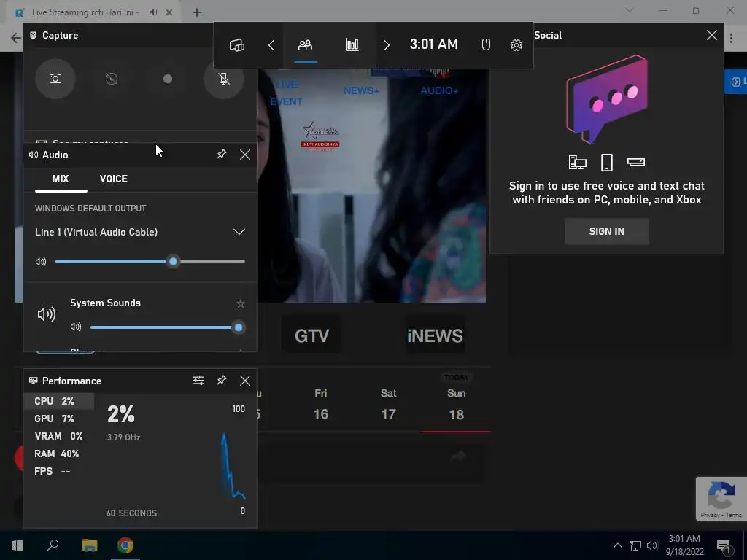Select the CPU 2% metric
The width and height of the screenshot is (747, 560).
58,401
